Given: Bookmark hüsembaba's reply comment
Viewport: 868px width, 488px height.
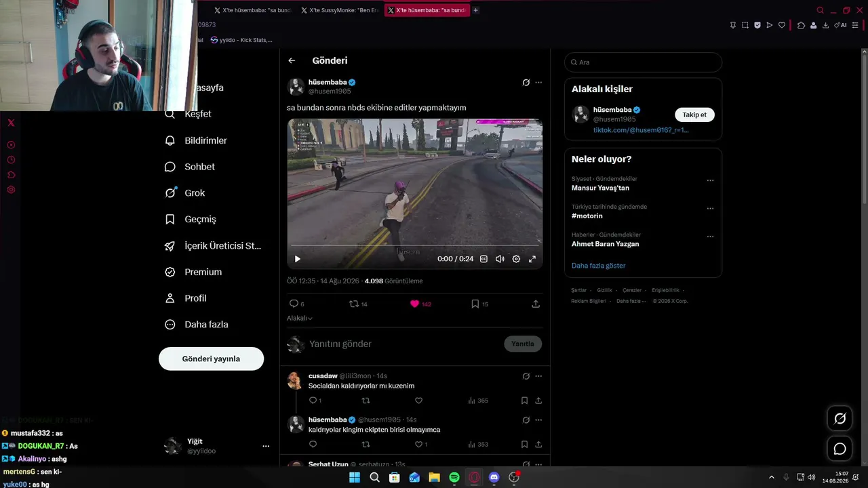Looking at the screenshot, I should (x=524, y=445).
